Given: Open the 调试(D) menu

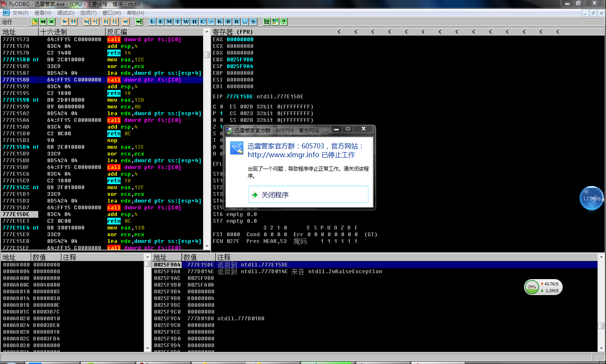Looking at the screenshot, I should click(66, 13).
